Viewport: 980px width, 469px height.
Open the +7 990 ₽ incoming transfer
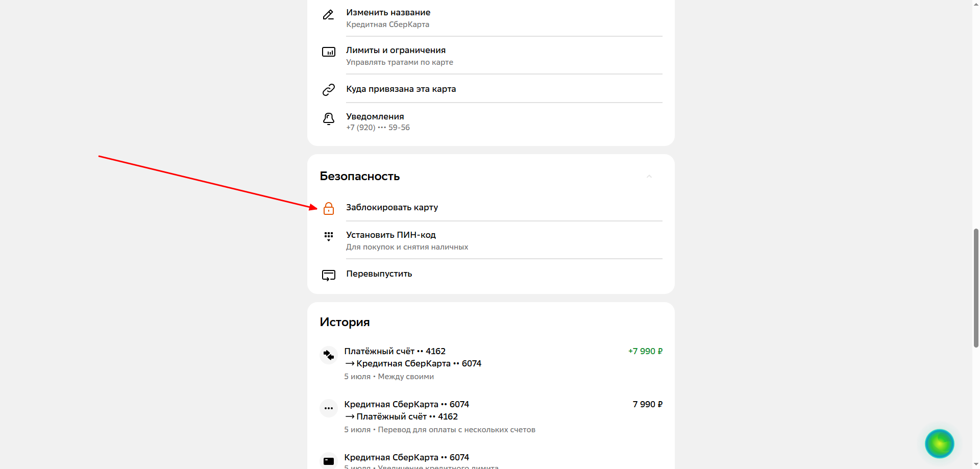click(x=645, y=352)
